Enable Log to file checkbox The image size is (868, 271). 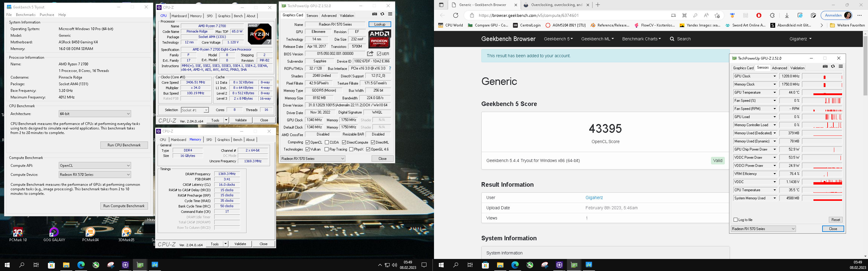coord(736,220)
